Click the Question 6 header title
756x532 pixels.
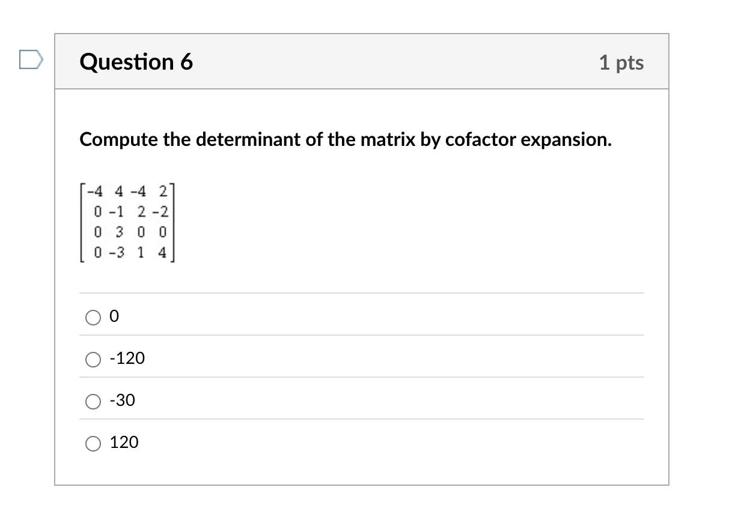tap(136, 61)
